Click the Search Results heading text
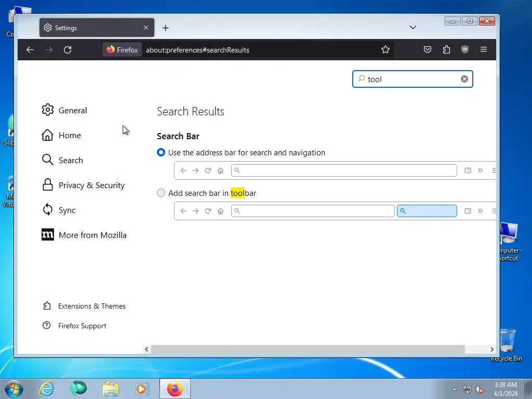This screenshot has width=532, height=399. pyautogui.click(x=191, y=111)
